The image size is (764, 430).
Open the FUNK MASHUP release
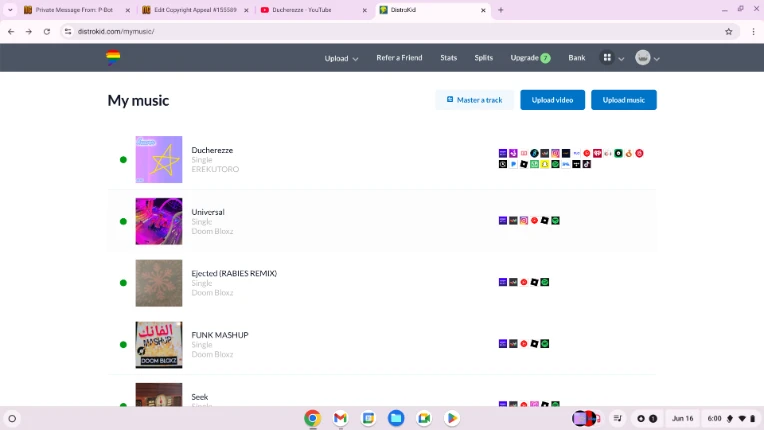tap(220, 335)
